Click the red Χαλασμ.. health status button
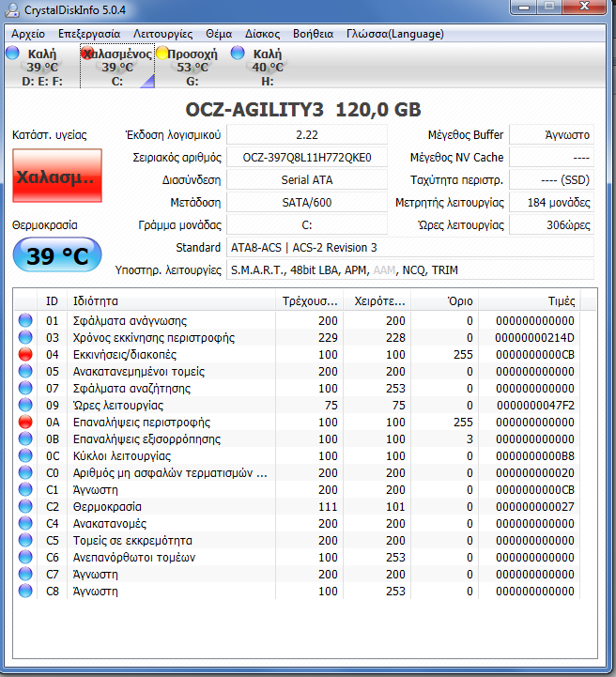This screenshot has width=616, height=677. (57, 176)
